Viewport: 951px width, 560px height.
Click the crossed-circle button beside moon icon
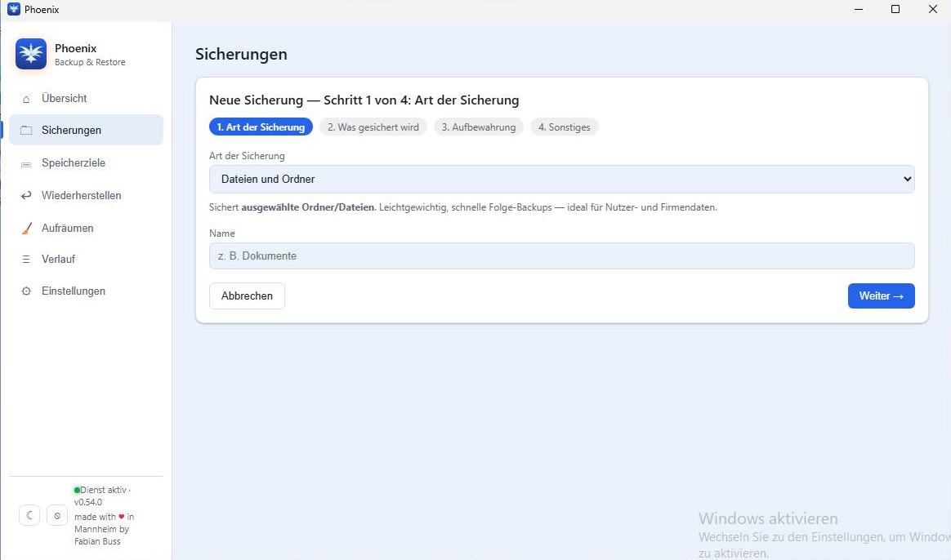point(57,516)
